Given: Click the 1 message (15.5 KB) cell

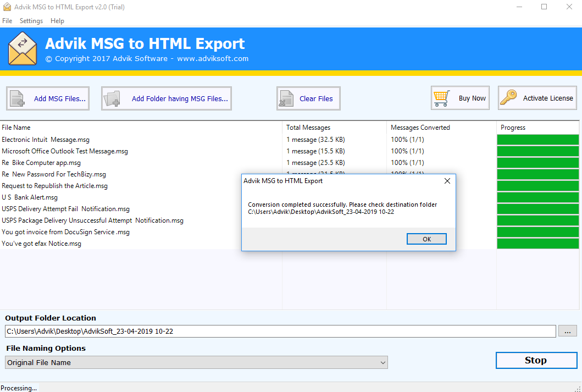Looking at the screenshot, I should (315, 151).
